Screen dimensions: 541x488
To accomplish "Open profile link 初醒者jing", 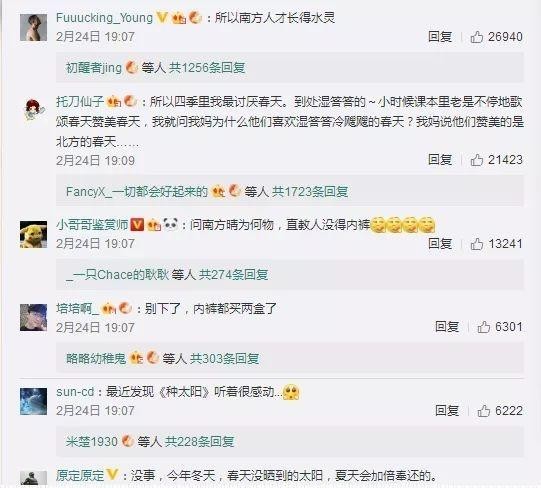I will (x=94, y=68).
